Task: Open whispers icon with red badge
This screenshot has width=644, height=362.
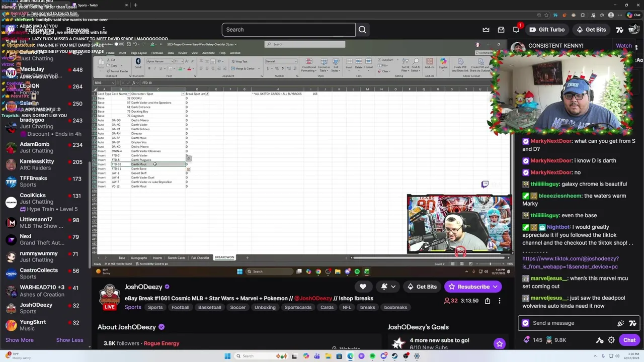Action: click(516, 30)
